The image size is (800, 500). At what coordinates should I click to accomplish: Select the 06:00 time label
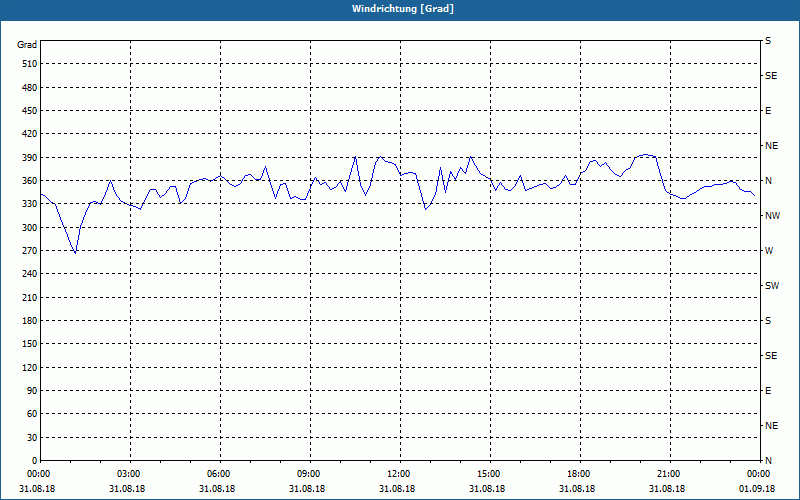click(218, 474)
